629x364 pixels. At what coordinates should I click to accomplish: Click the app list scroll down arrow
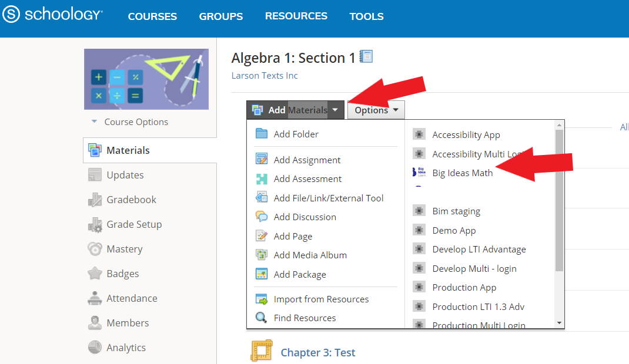click(559, 322)
